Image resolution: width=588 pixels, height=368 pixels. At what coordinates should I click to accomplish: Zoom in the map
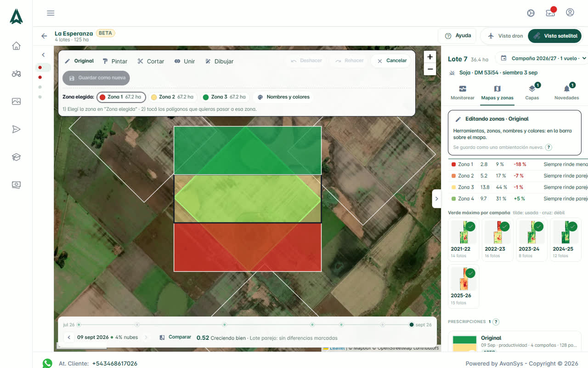[430, 57]
